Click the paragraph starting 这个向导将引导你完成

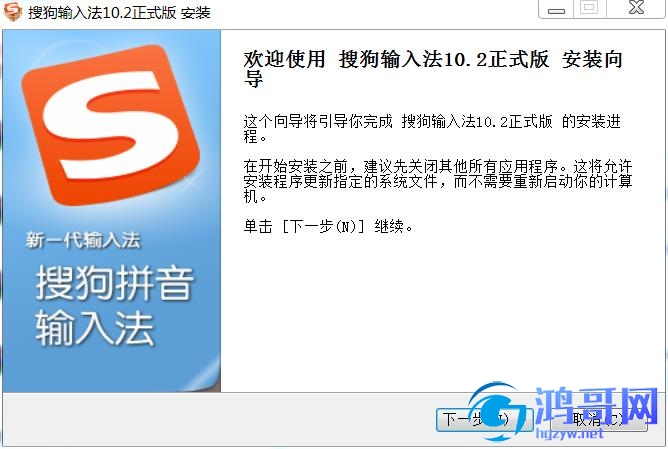tap(432, 129)
